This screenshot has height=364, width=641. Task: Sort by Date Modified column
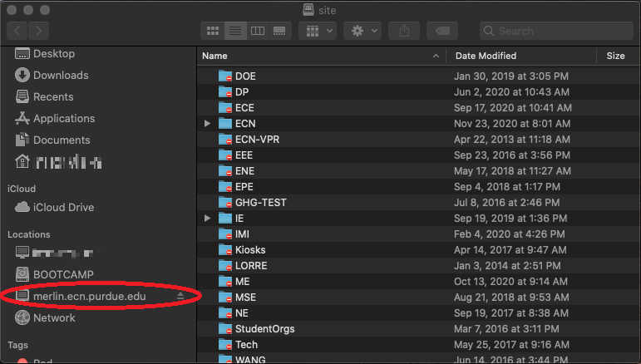520,56
